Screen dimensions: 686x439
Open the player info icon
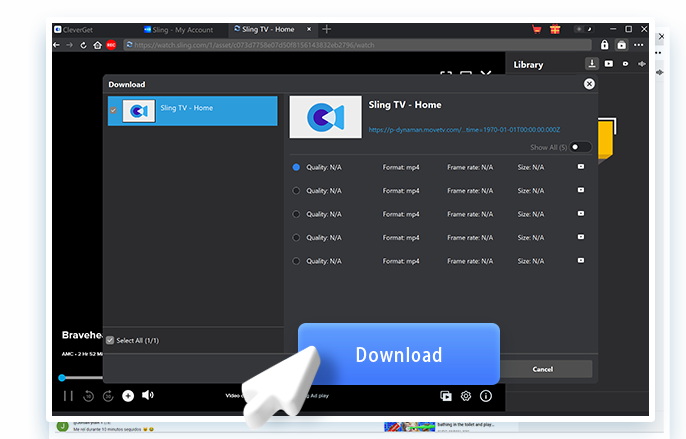(x=486, y=396)
